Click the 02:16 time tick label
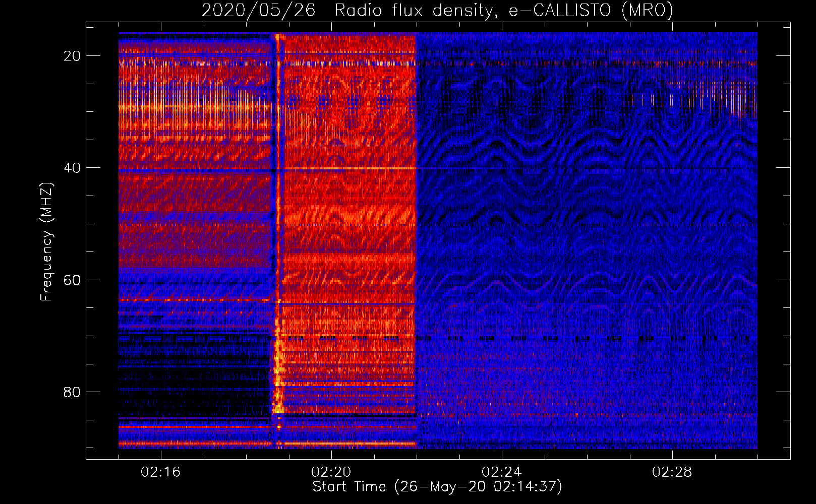The width and height of the screenshot is (816, 504). click(x=161, y=472)
